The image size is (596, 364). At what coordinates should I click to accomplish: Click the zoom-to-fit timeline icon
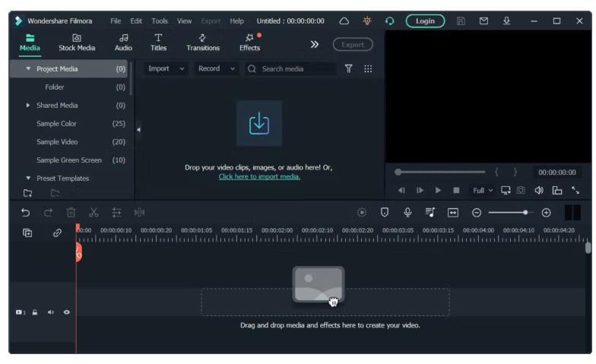point(453,214)
